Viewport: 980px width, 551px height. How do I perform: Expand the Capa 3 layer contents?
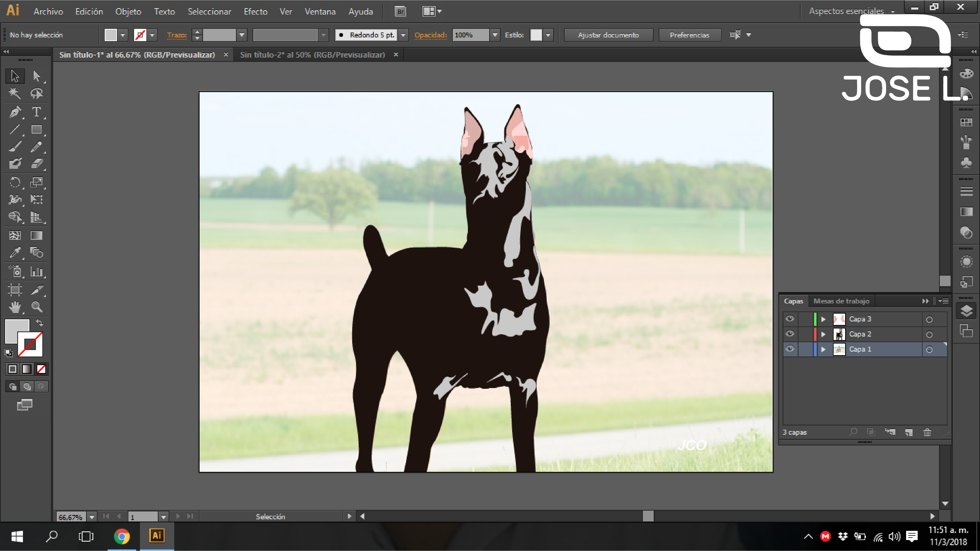[x=823, y=319]
